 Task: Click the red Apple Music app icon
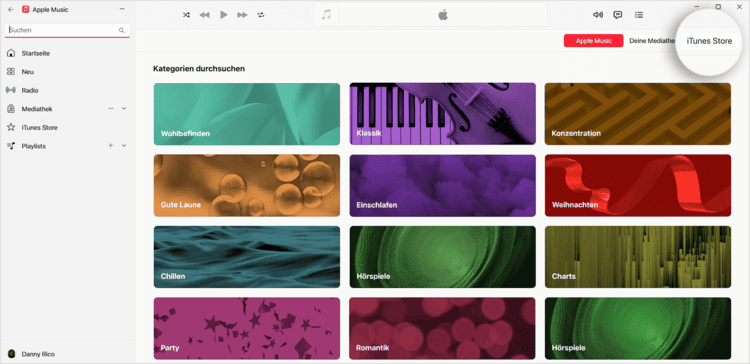click(x=25, y=9)
